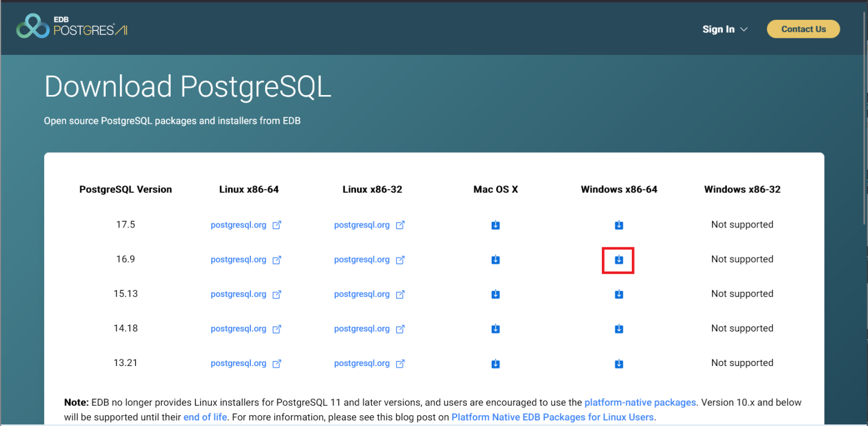
Task: Click the external link icon beside 14.18 Linux x86-32
Action: (x=400, y=329)
